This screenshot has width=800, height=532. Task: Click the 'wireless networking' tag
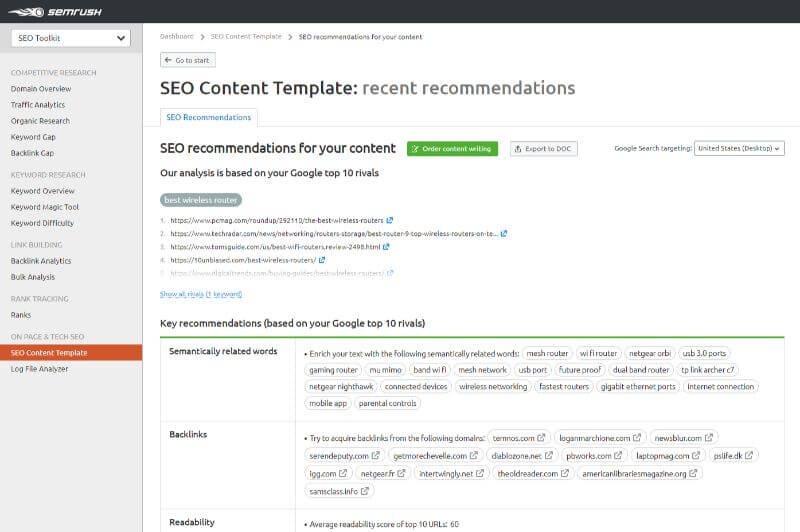(493, 387)
